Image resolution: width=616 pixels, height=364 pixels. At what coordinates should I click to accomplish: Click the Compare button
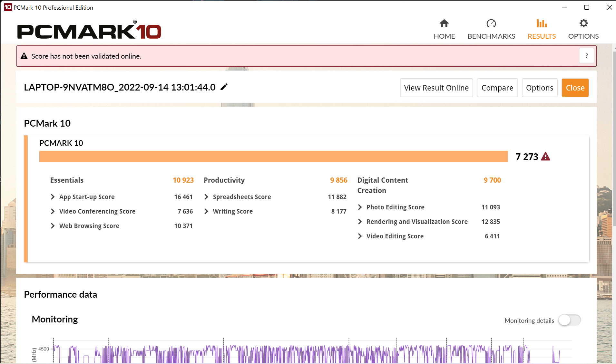tap(497, 88)
